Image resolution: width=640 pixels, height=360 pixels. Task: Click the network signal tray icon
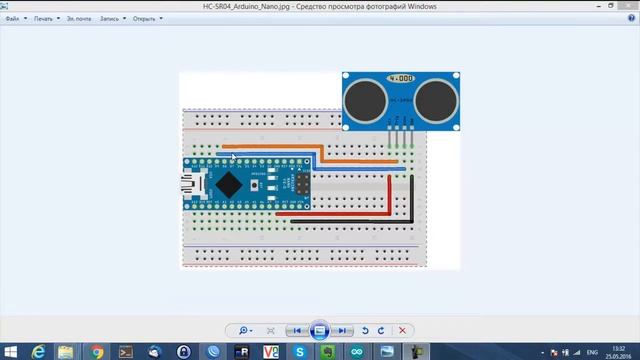click(577, 352)
